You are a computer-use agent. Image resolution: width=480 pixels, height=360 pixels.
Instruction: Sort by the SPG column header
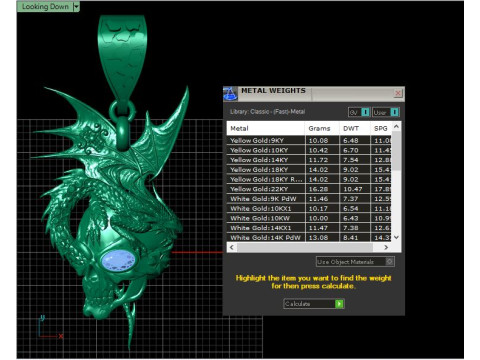381,128
